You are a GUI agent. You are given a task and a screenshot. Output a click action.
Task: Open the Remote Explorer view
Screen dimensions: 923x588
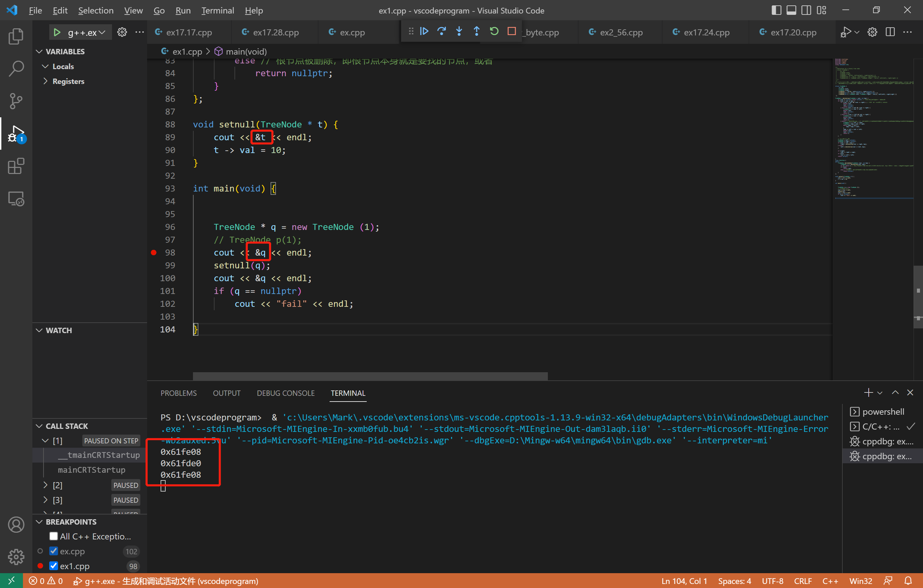click(16, 199)
